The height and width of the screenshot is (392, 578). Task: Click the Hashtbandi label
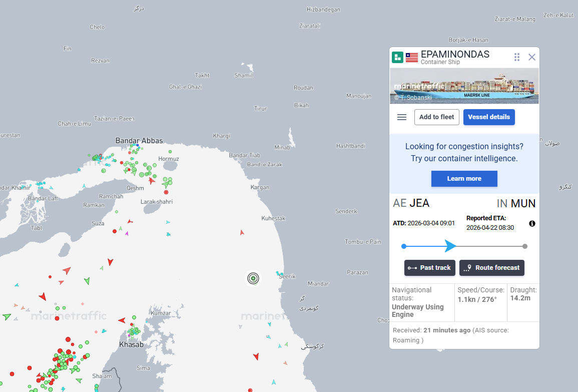point(351,146)
